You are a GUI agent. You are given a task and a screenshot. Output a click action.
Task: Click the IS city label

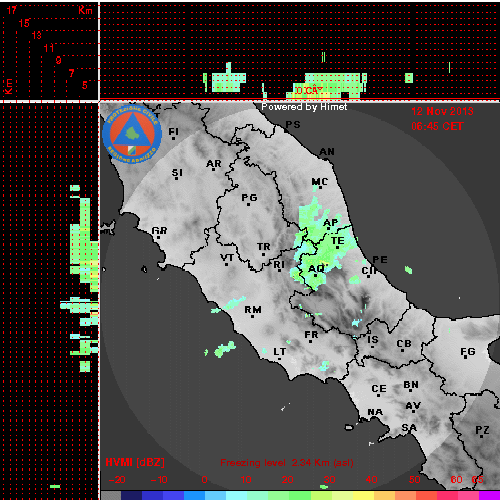tap(373, 340)
